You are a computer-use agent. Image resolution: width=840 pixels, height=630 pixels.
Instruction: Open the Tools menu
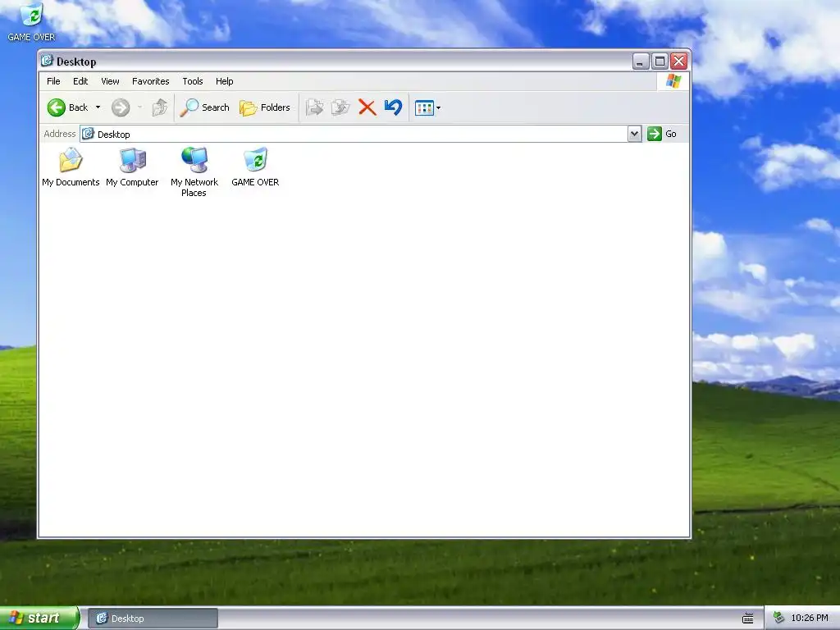tap(192, 81)
